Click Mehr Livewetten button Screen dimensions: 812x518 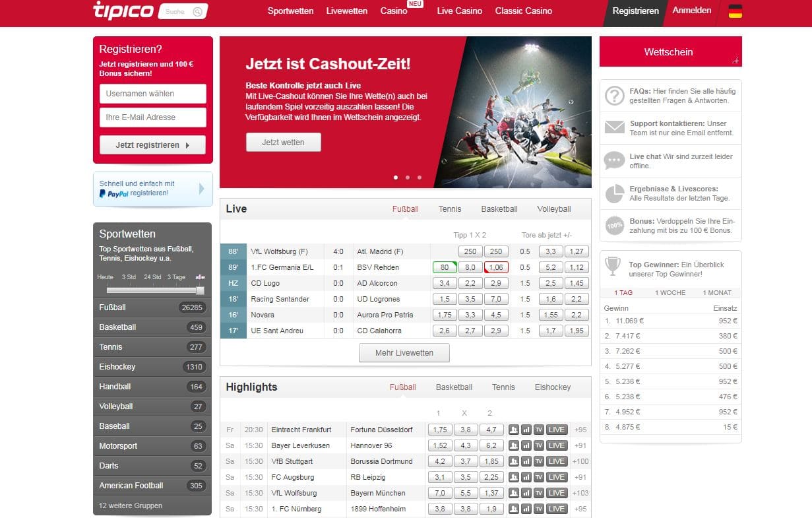tap(404, 353)
